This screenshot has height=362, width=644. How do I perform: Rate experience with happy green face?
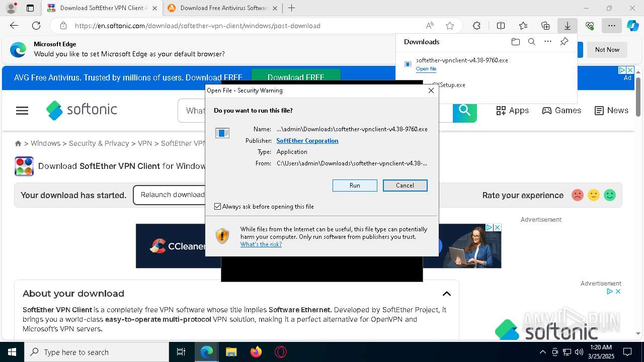610,195
